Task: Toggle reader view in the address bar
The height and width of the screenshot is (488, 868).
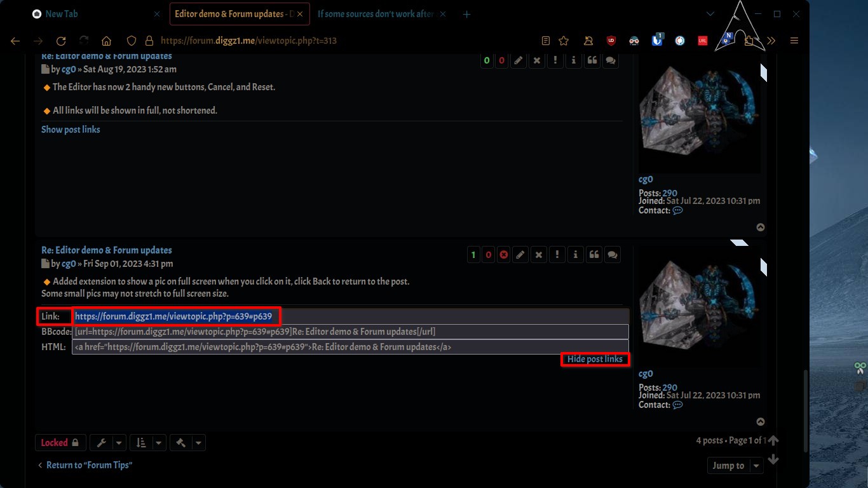Action: pyautogui.click(x=546, y=41)
